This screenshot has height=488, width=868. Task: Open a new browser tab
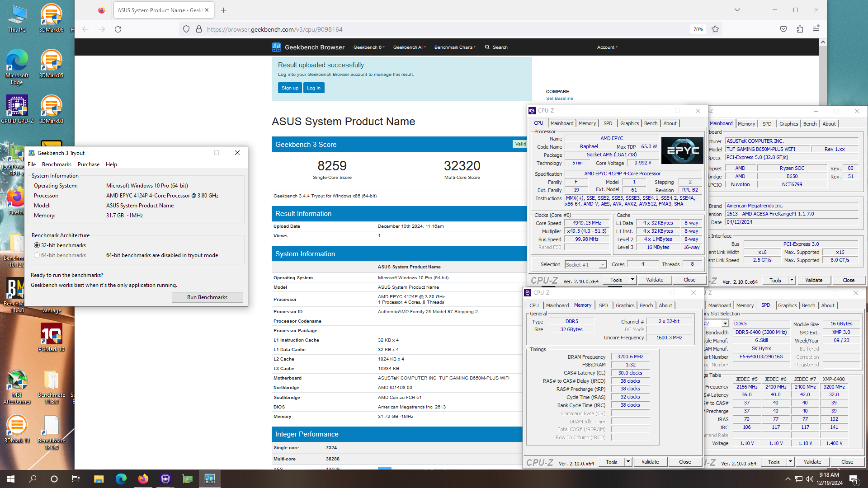tap(223, 10)
